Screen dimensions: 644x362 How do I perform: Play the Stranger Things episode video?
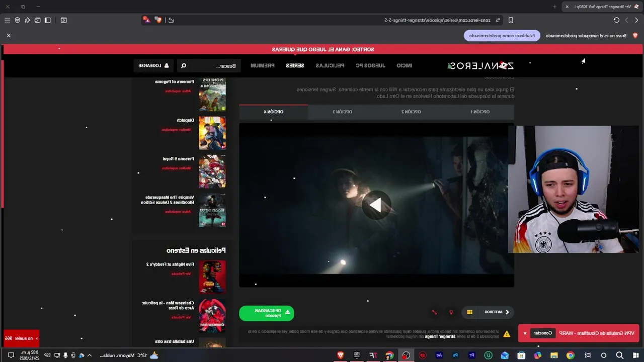point(376,205)
